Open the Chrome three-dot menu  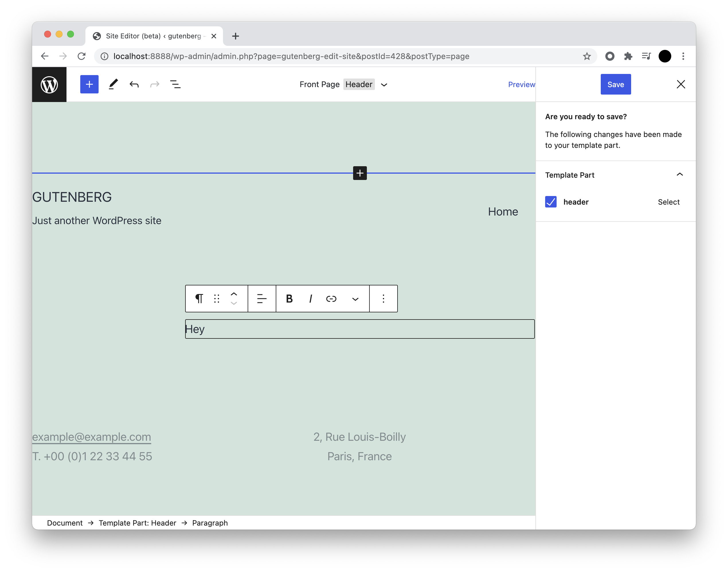[683, 56]
